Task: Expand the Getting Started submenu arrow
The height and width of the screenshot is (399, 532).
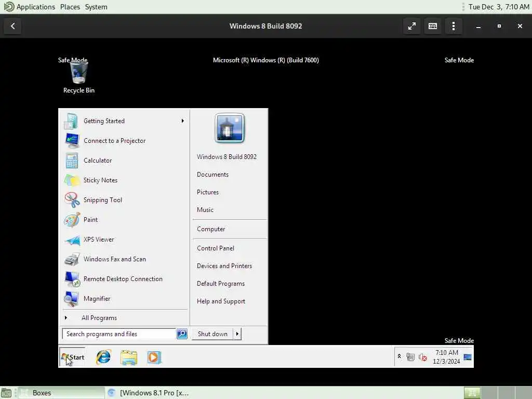Action: (x=182, y=121)
